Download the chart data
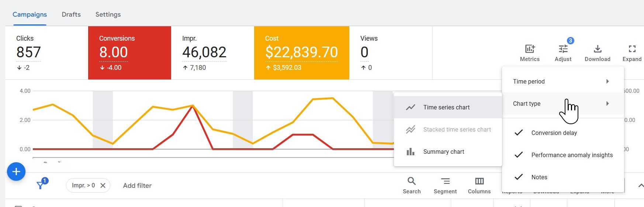Screen dimensions: 644x207 [x=597, y=49]
